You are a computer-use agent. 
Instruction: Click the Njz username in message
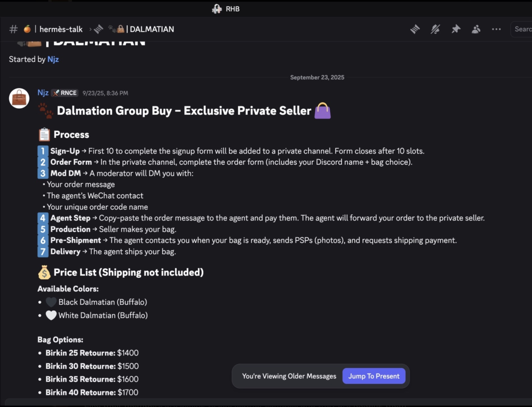click(x=43, y=93)
